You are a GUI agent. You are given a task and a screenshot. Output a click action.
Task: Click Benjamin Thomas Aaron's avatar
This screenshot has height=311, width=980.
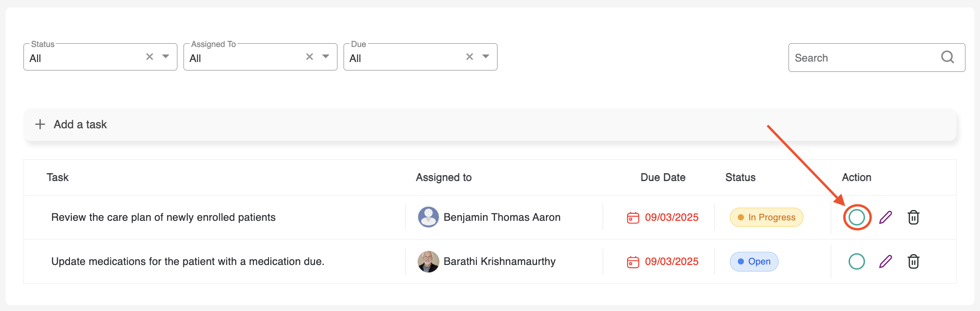click(x=428, y=217)
